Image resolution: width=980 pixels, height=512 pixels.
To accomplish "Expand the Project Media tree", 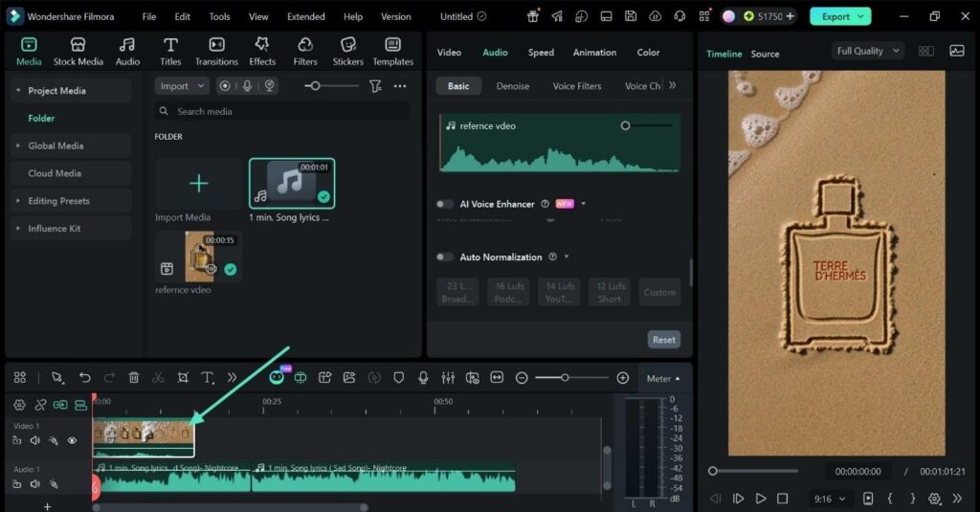I will coord(18,91).
